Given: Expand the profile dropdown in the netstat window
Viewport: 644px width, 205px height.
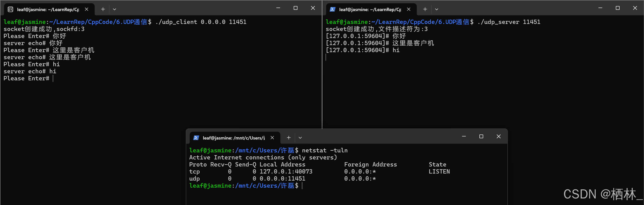Looking at the screenshot, I should click(x=300, y=138).
